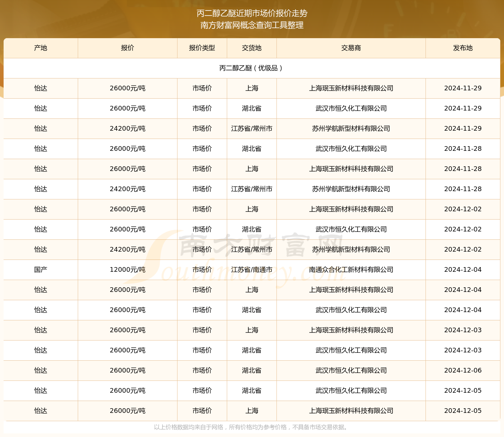The image size is (504, 437).
Task: Click 武汉市恒久化工有限公司 in the 2024-12-02 row
Action: point(351,229)
